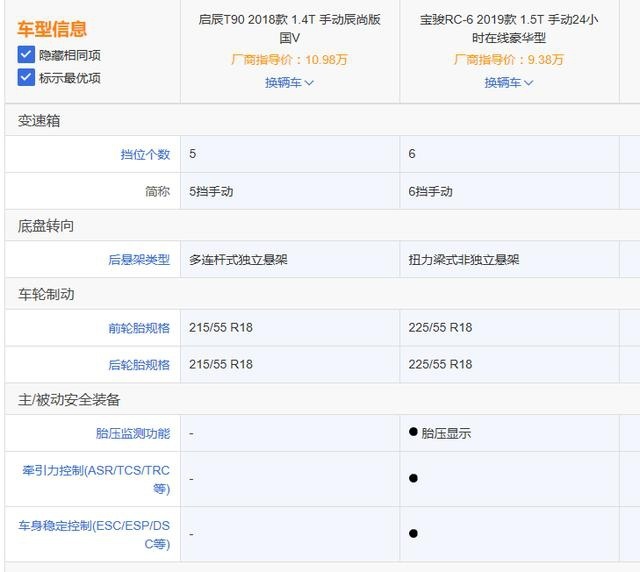Viewport: 640px width, 572px height.
Task: Select the 车轮制动 section header
Action: pyautogui.click(x=46, y=294)
